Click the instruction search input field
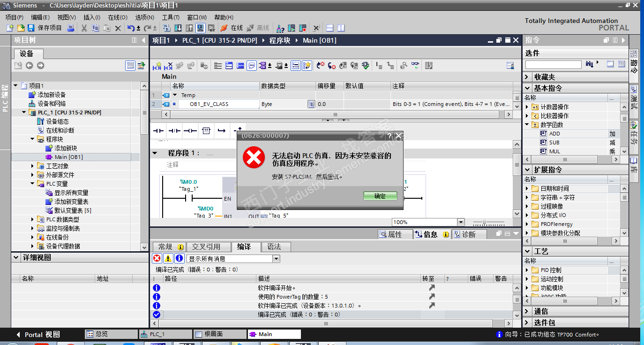The image size is (644, 345). click(x=553, y=65)
